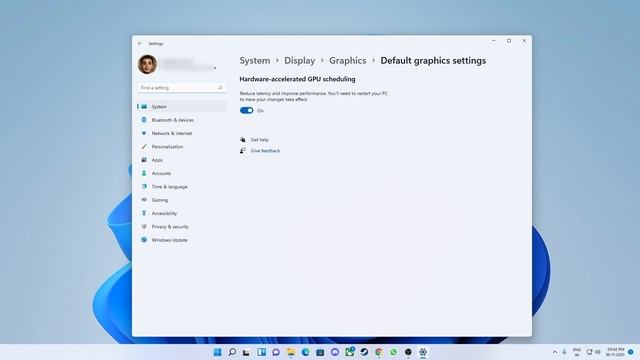Open taskbar Search
640x360 pixels.
click(232, 352)
